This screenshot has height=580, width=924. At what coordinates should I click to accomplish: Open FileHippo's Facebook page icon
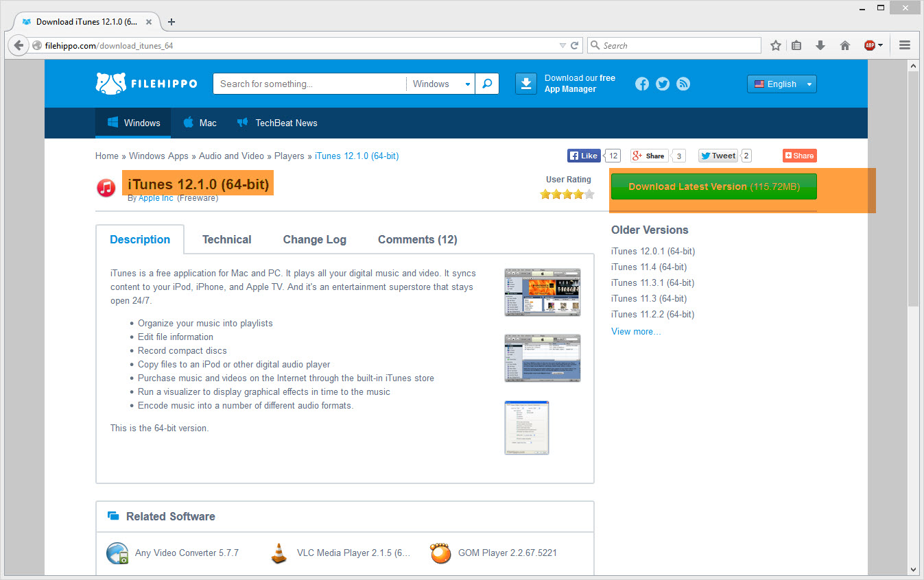click(x=642, y=84)
